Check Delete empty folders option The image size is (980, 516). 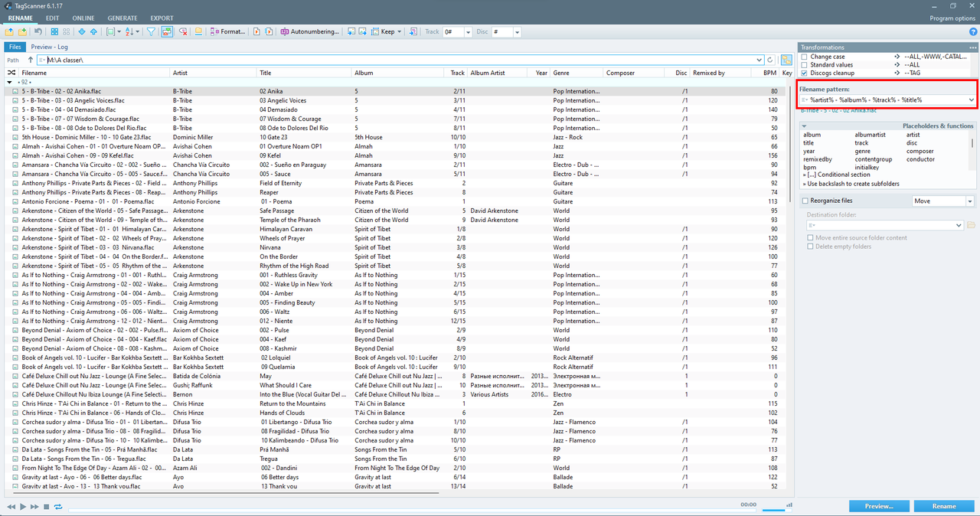(810, 247)
